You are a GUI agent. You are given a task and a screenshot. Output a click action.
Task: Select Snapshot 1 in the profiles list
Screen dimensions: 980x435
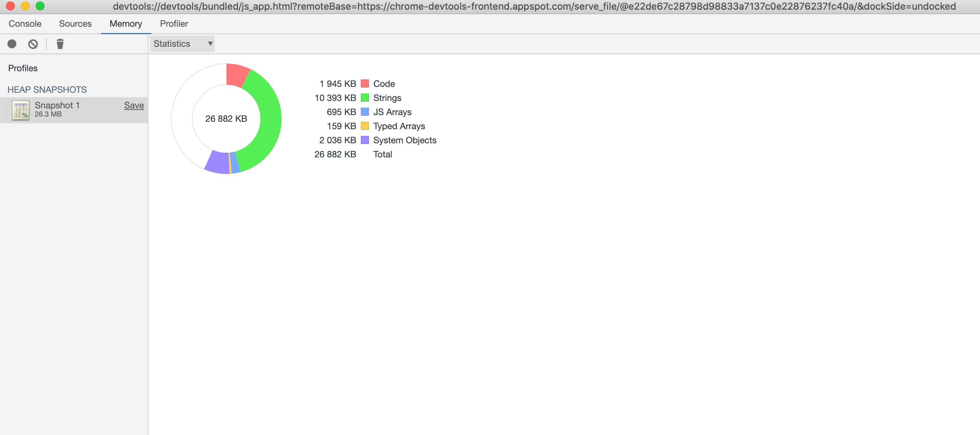(x=57, y=105)
